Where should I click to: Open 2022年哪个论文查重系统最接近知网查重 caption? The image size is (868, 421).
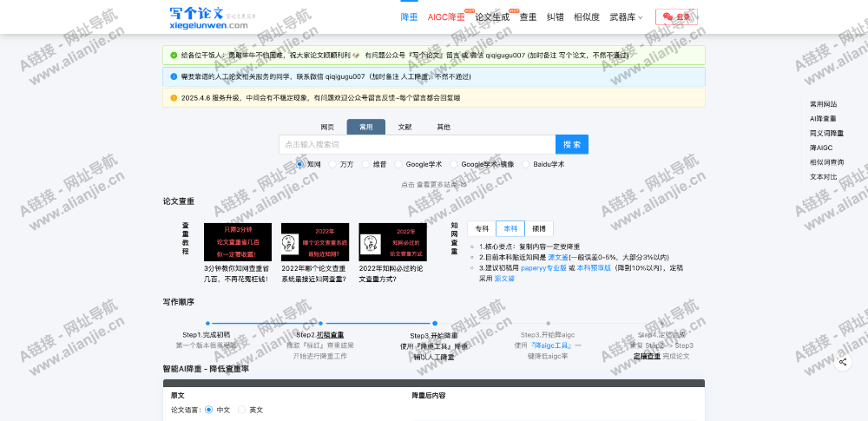pos(314,273)
